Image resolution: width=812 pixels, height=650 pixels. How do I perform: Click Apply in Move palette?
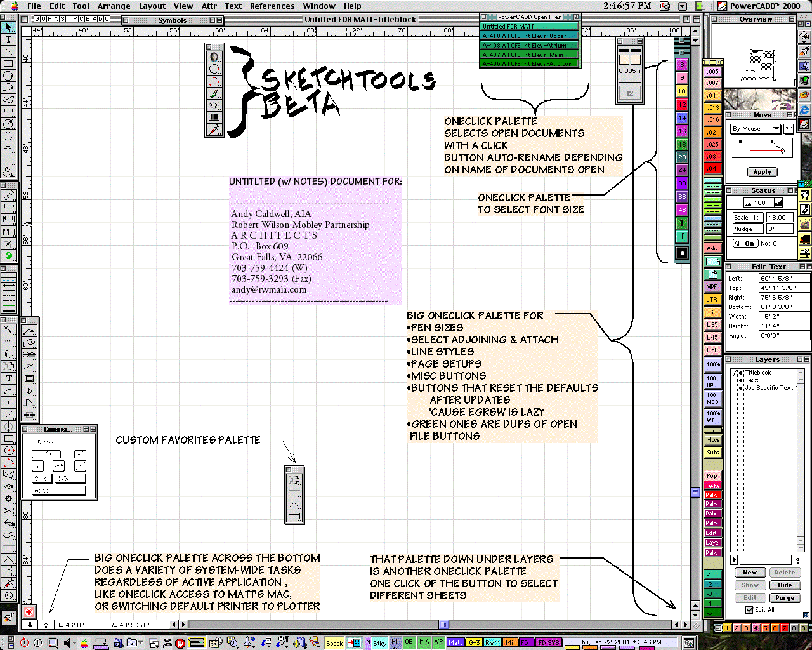(x=762, y=172)
